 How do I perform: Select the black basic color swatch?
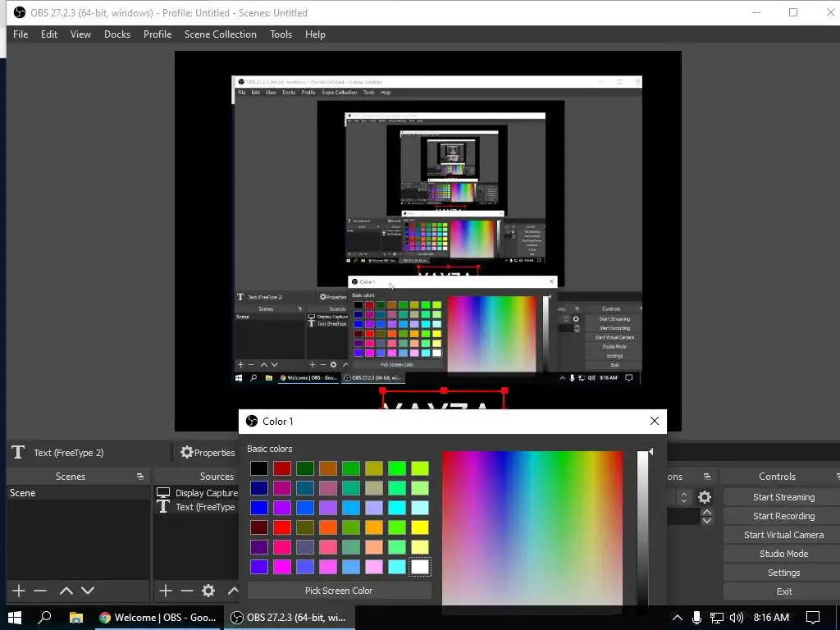[x=259, y=468]
